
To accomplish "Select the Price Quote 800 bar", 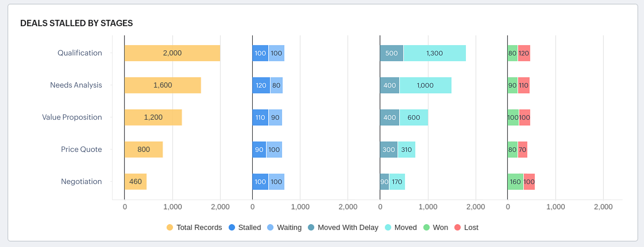I will click(144, 149).
